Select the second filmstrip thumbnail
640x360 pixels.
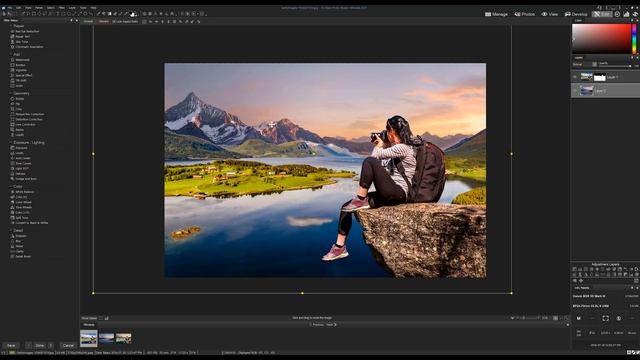pyautogui.click(x=107, y=338)
